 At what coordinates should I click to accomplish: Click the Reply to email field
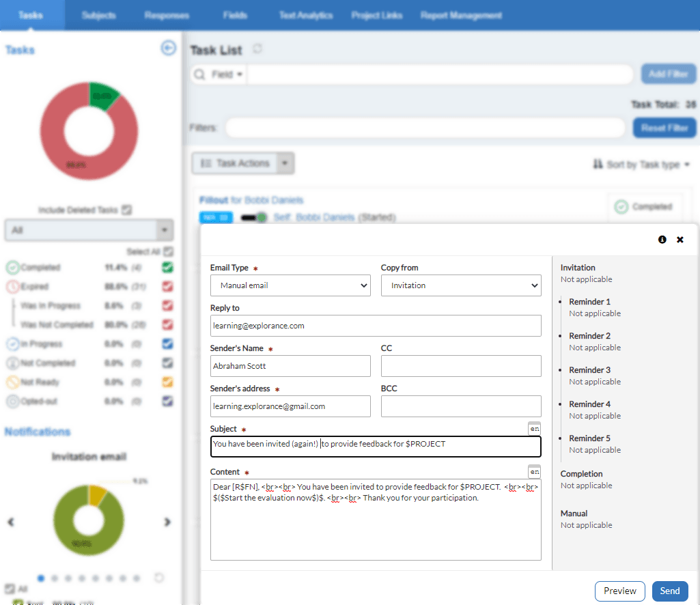coord(376,326)
